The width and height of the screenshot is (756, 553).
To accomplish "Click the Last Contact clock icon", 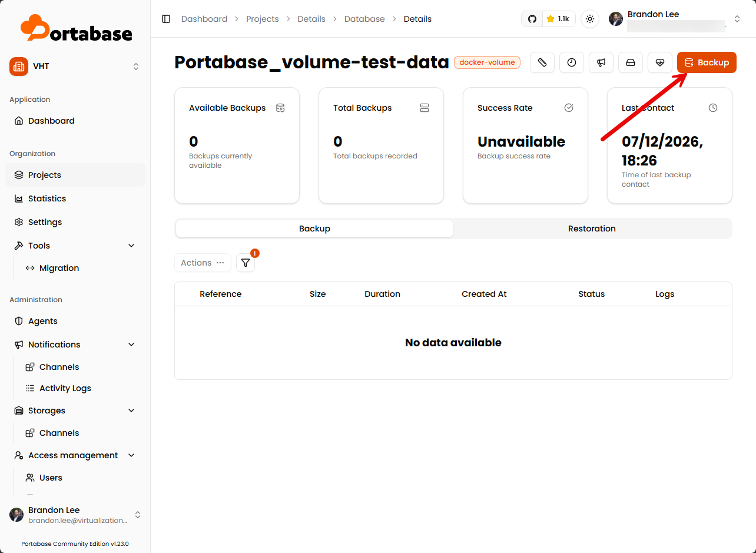I will tap(713, 108).
